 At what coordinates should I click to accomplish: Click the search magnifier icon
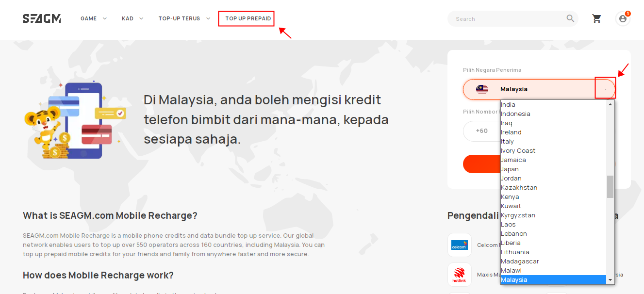570,18
